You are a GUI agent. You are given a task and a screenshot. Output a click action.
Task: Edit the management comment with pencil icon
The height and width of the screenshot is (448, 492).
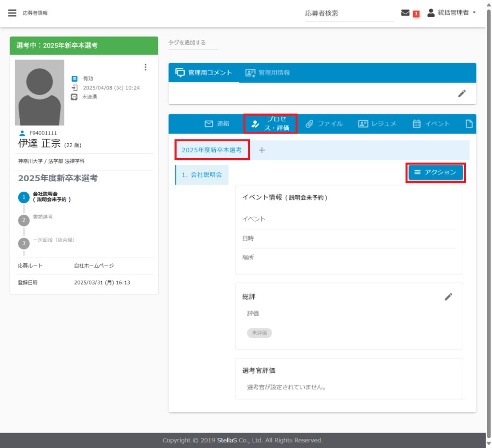(462, 94)
